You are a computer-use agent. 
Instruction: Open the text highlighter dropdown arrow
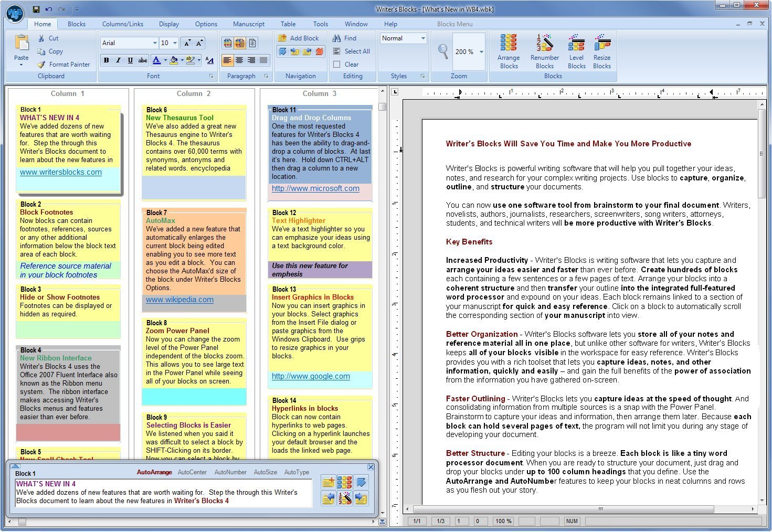[x=199, y=60]
